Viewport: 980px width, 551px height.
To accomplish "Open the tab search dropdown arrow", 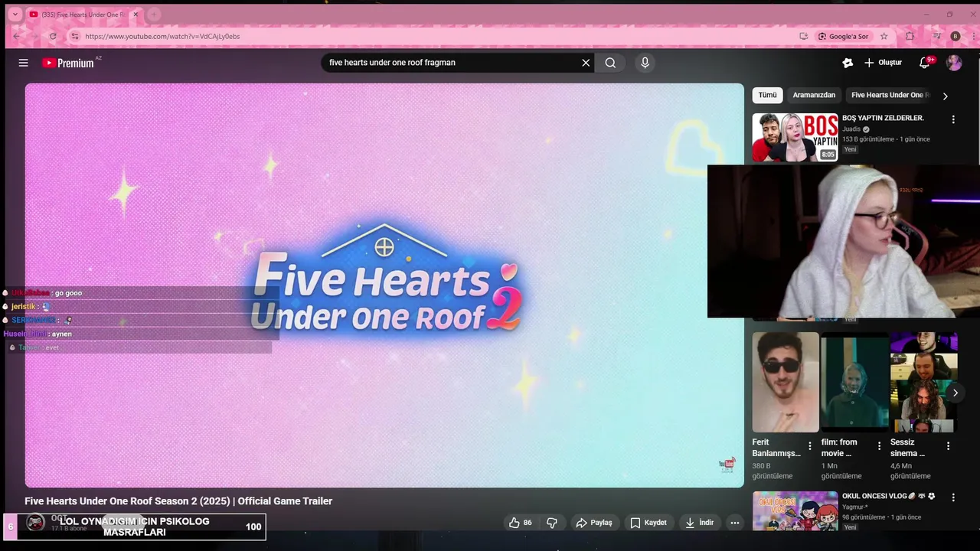I will (x=15, y=15).
